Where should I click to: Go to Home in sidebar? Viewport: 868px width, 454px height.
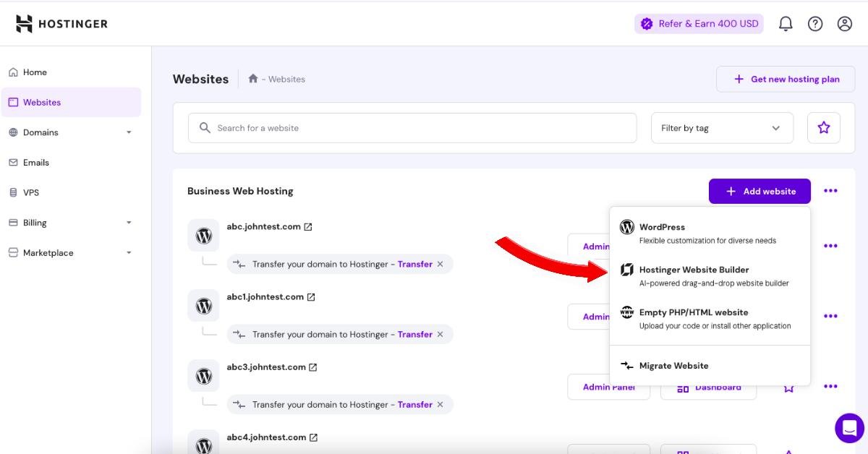(x=71, y=72)
